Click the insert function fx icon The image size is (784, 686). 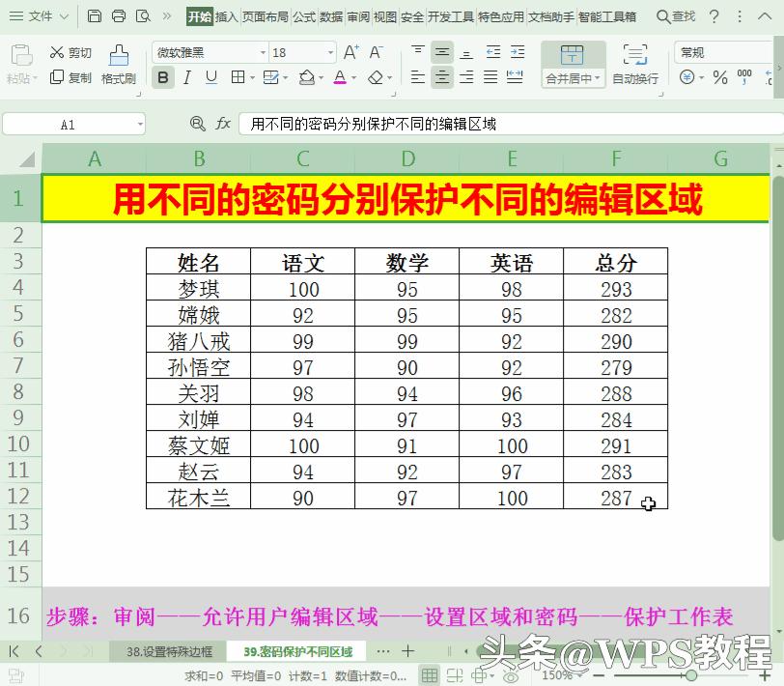pyautogui.click(x=222, y=123)
